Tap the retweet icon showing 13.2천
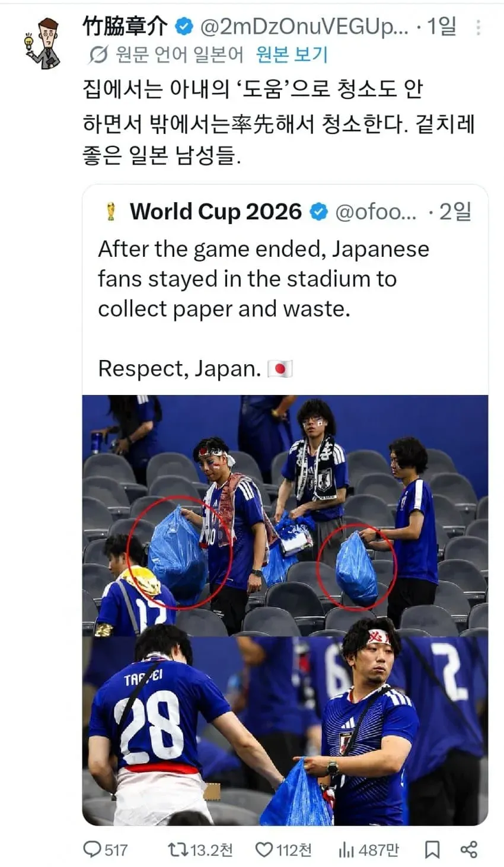Viewport: 504px width, 867px height. pyautogui.click(x=177, y=850)
